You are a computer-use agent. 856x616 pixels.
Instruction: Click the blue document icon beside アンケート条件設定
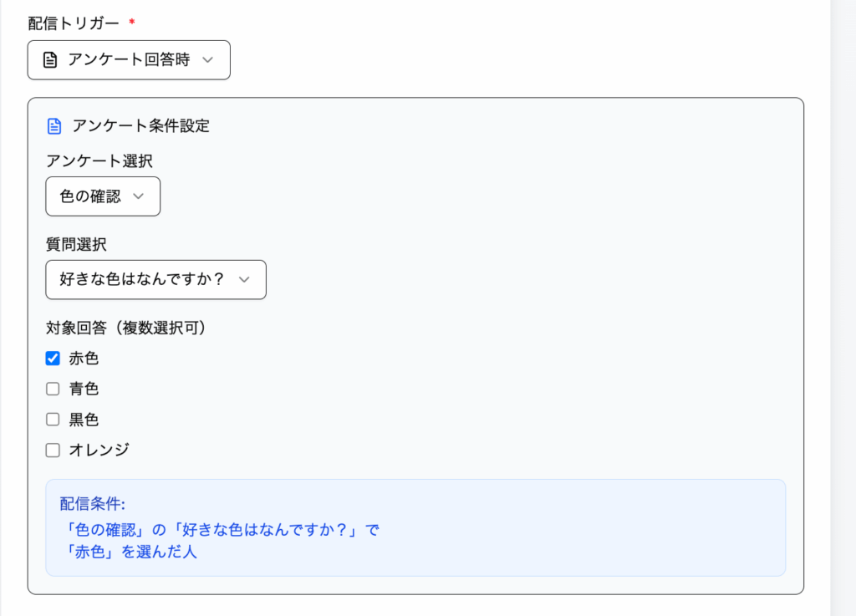54,126
